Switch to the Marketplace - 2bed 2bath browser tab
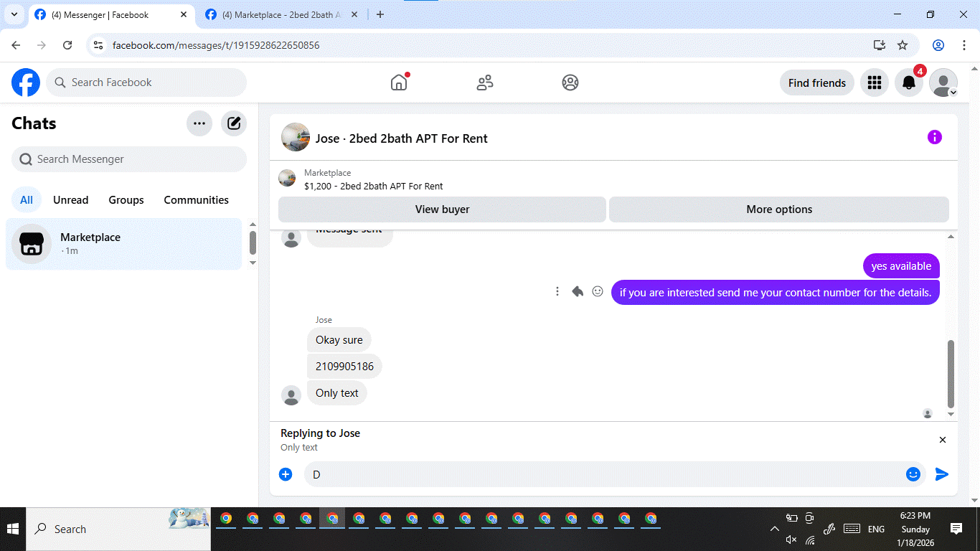The width and height of the screenshot is (980, 551). point(282,14)
